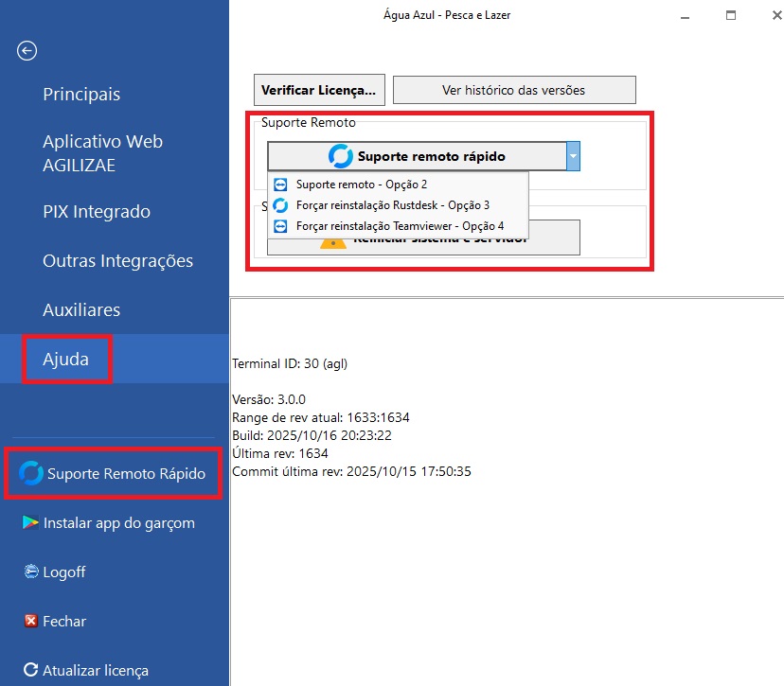Choose Forçar reinstalação Teamviewer - Opção 4
784x686 pixels.
coord(400,226)
